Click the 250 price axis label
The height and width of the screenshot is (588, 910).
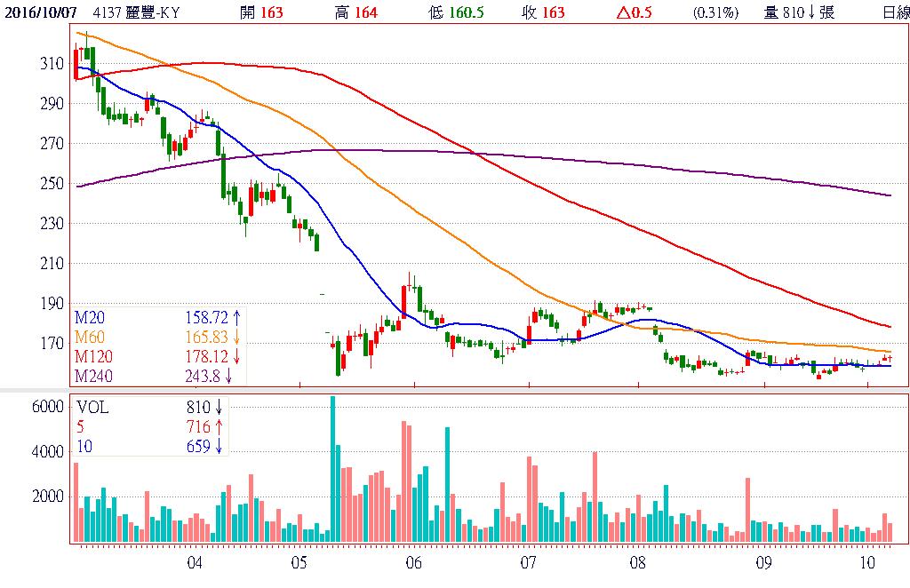click(x=52, y=184)
